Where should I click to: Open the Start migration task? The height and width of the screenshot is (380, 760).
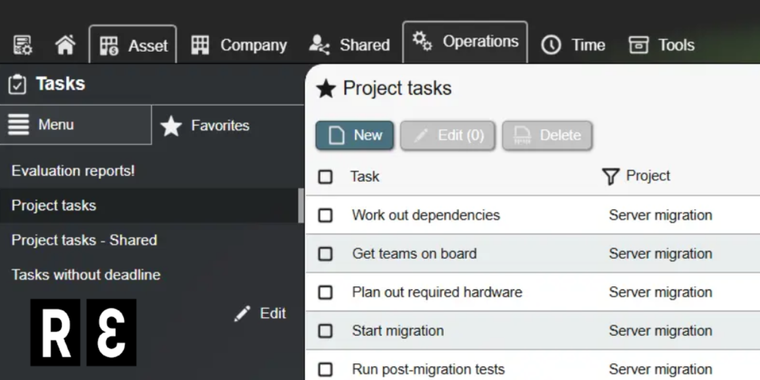398,331
